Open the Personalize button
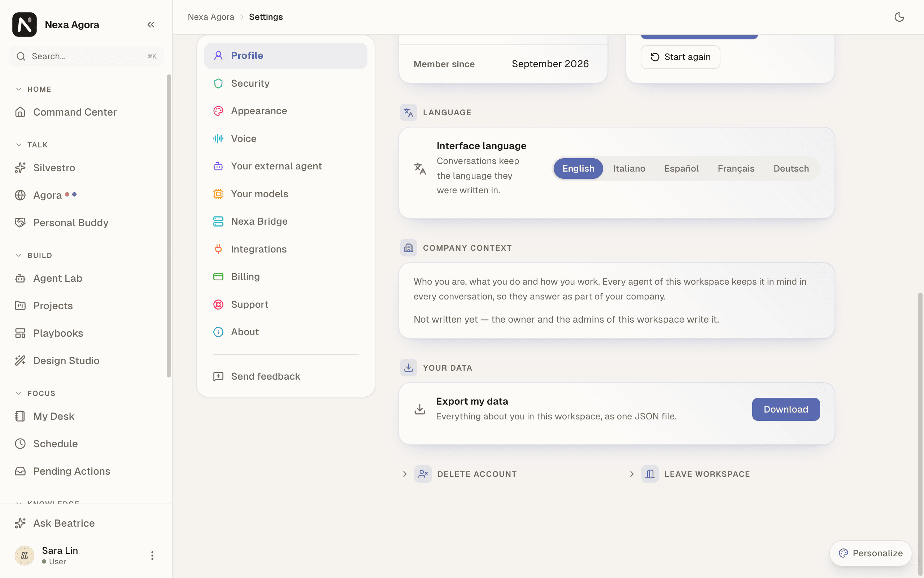The width and height of the screenshot is (924, 578). pos(871,553)
